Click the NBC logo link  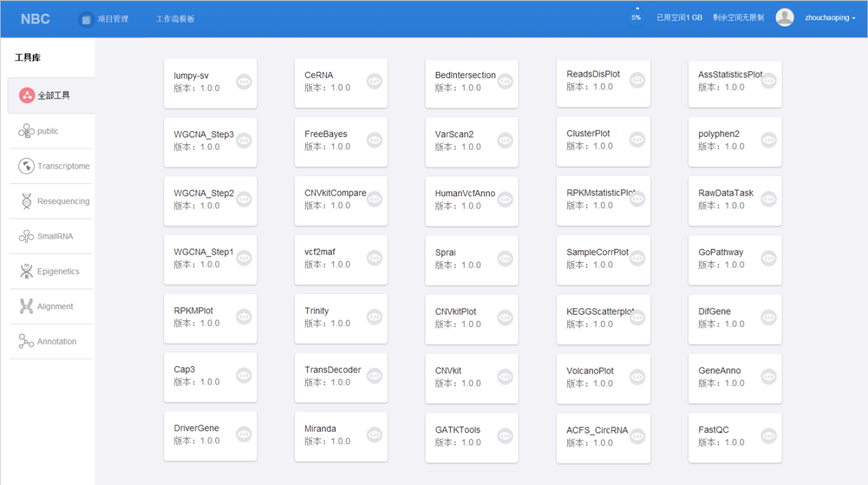pyautogui.click(x=35, y=19)
